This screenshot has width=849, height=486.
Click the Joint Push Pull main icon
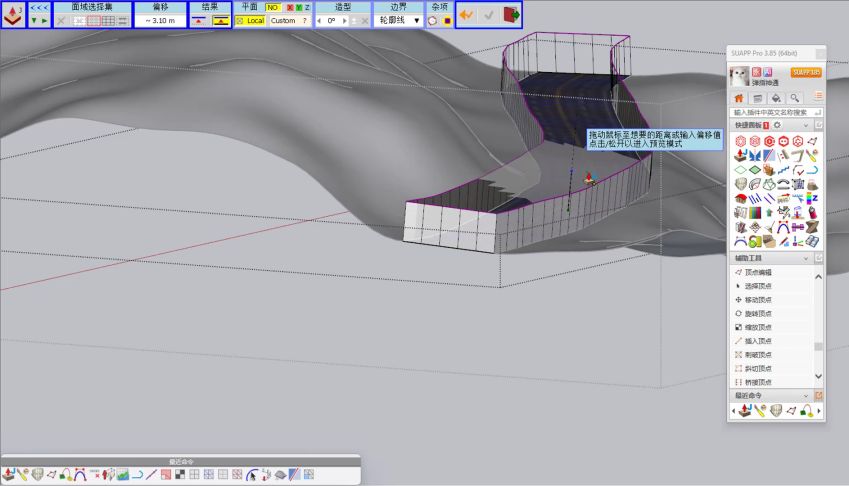13,15
